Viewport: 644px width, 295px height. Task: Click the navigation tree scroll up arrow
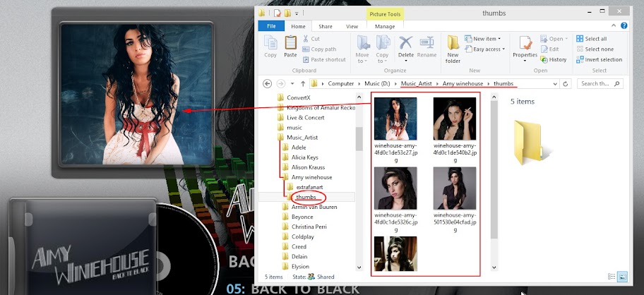coord(359,97)
